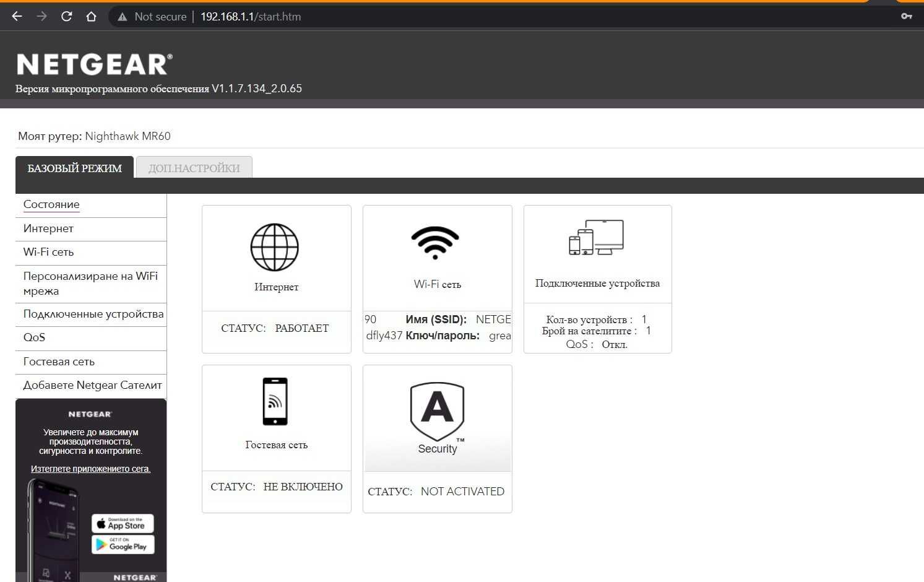Click Брой на сателитите count line
Viewport: 924px width, 582px height.
click(x=597, y=331)
